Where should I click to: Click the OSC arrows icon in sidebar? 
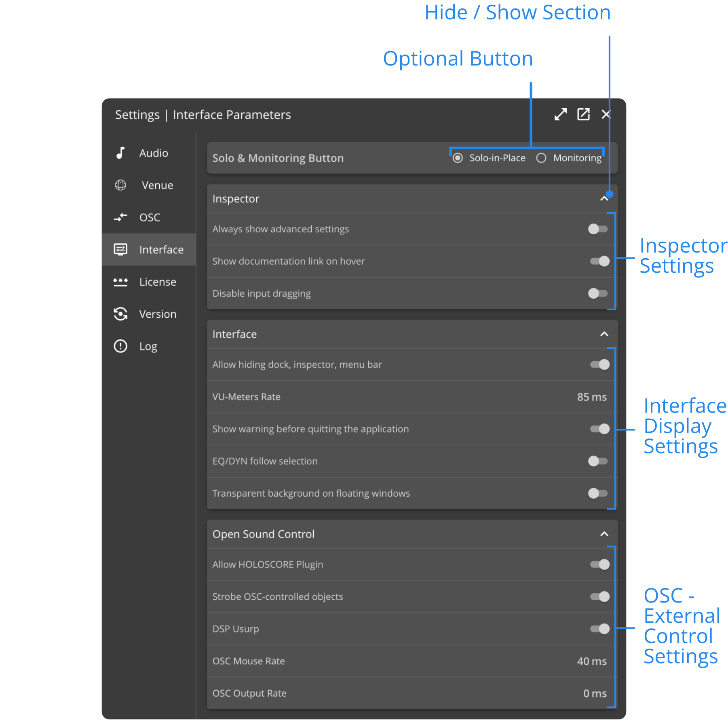point(120,217)
